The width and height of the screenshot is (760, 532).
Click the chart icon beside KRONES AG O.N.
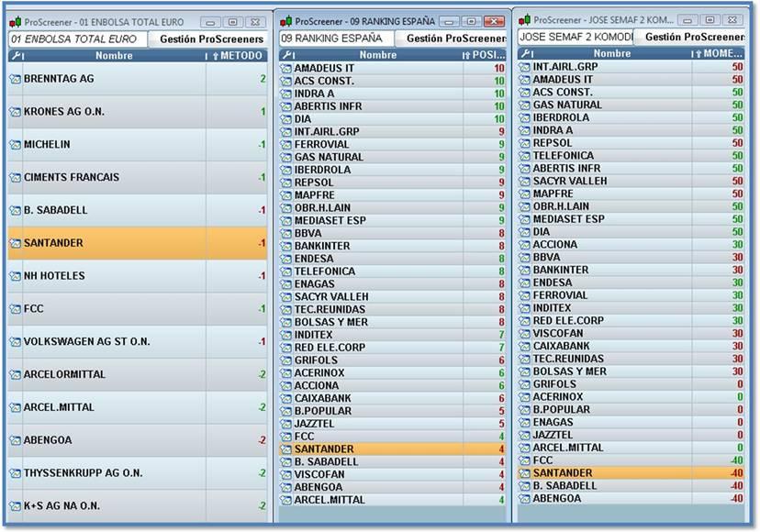point(16,111)
